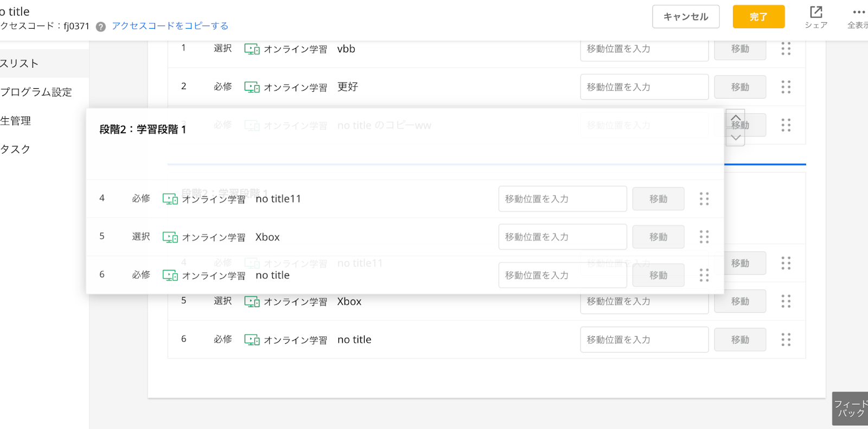Image resolution: width=868 pixels, height=429 pixels.
Task: Click the position input field in row 6 of the dragged panel
Action: (x=563, y=276)
